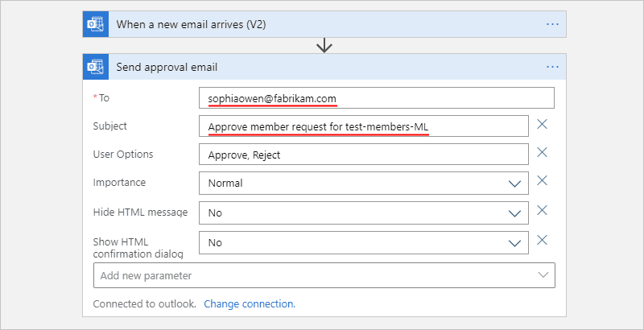
Task: Click the Change connection link
Action: coord(250,304)
